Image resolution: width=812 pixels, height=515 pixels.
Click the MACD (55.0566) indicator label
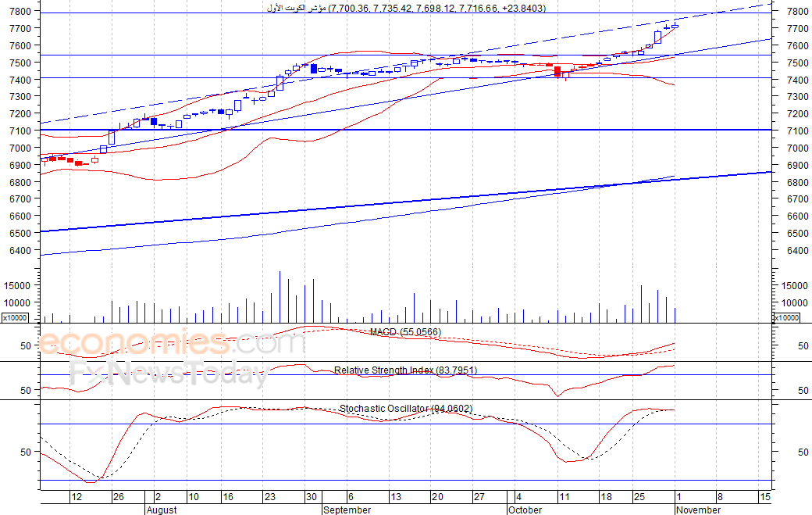pos(405,332)
